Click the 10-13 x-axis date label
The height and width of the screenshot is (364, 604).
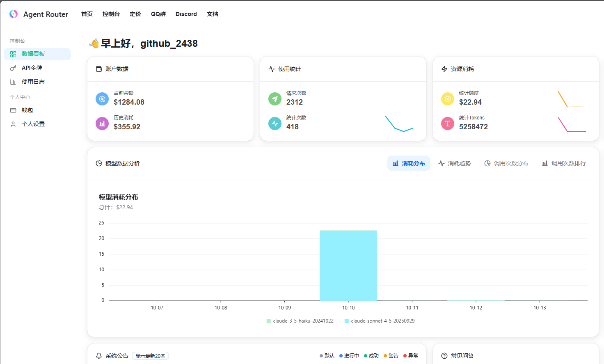[540, 308]
